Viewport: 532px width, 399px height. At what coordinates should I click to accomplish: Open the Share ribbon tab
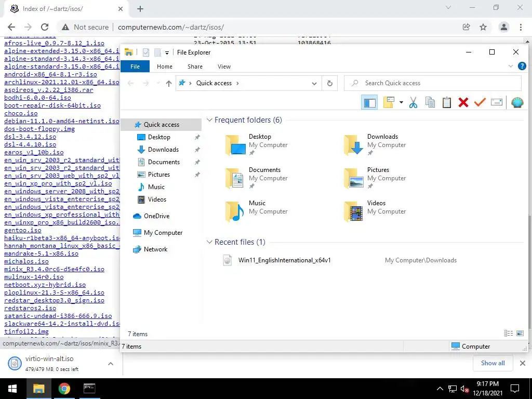coord(195,66)
